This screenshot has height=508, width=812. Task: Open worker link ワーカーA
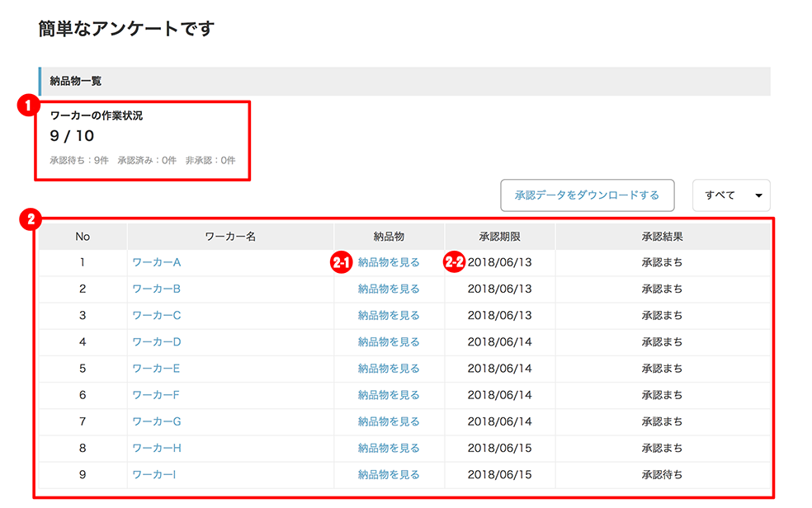click(157, 262)
